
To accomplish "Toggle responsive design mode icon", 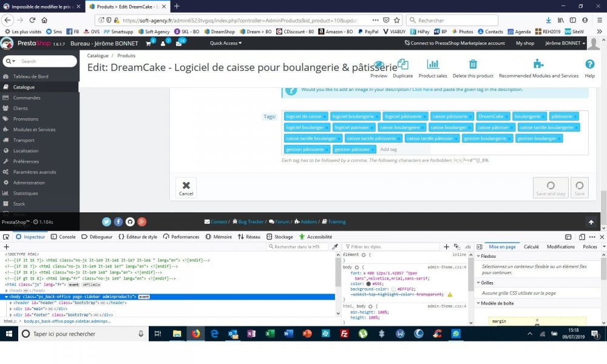I will (582, 237).
